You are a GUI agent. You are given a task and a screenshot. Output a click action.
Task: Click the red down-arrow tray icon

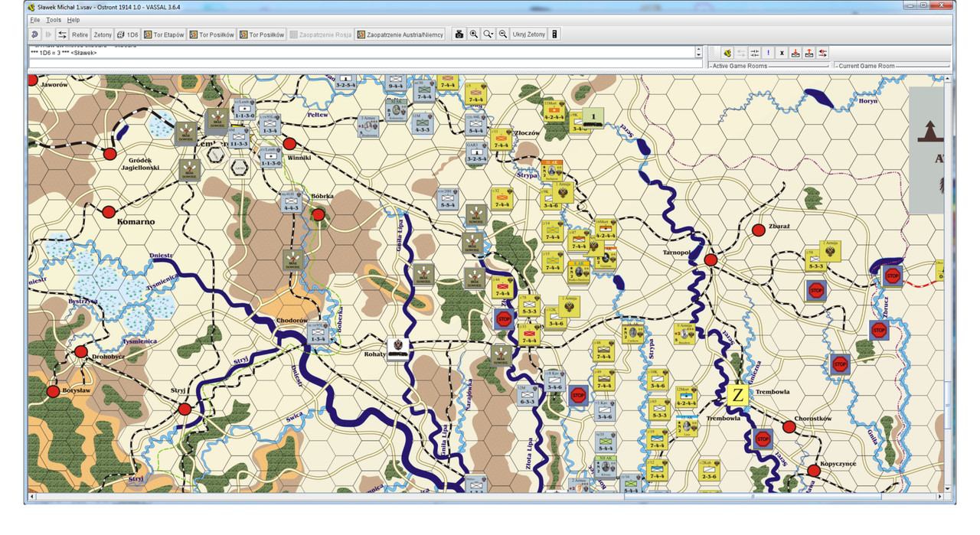tap(795, 53)
